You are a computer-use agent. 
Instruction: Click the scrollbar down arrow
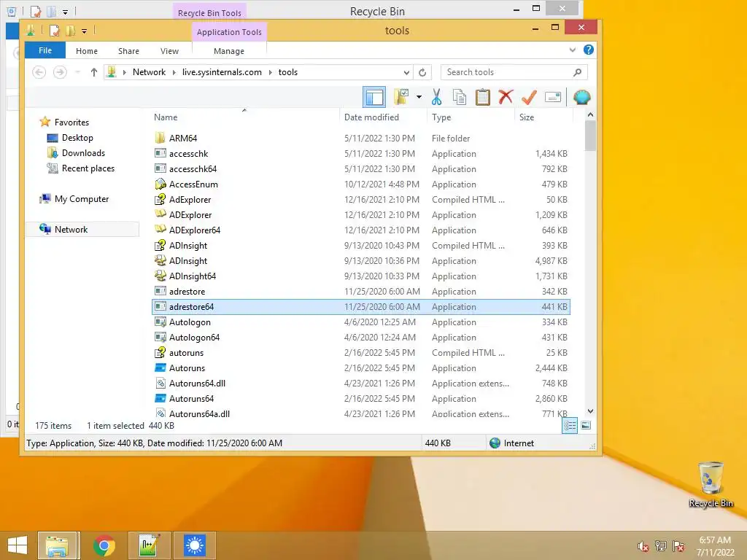click(x=590, y=411)
